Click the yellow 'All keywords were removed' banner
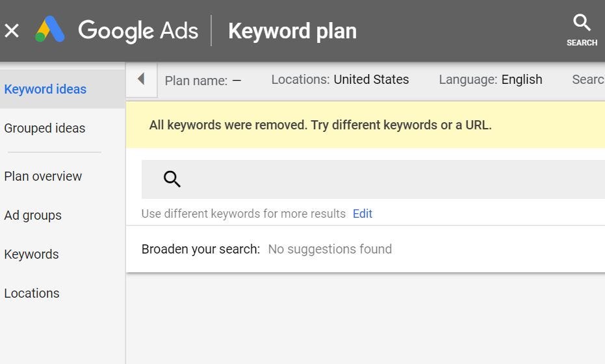 point(320,125)
